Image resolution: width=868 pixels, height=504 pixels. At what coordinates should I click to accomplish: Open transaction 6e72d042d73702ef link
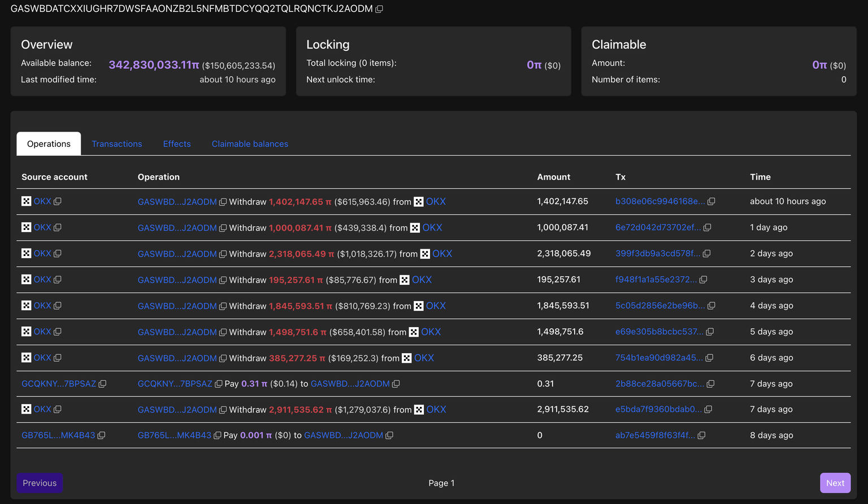coord(658,228)
